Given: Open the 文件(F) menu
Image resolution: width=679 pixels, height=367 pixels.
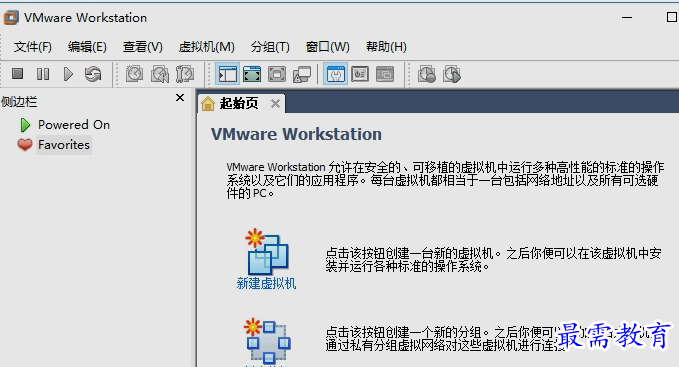Looking at the screenshot, I should point(32,46).
